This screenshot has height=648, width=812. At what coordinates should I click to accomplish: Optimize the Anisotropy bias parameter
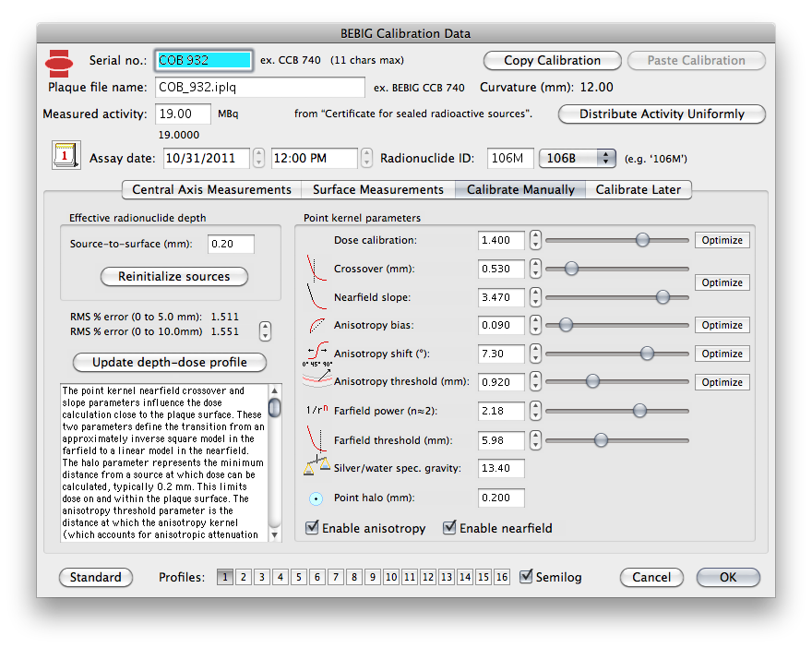pos(722,325)
